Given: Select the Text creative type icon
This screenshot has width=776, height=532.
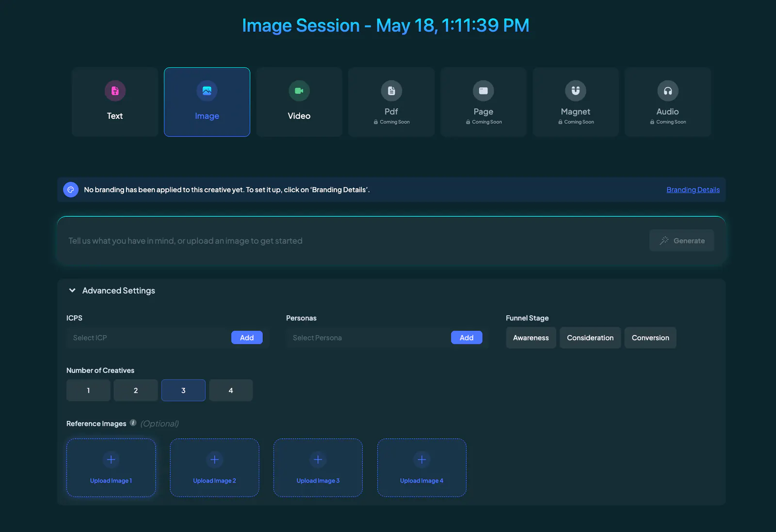Looking at the screenshot, I should (x=115, y=91).
